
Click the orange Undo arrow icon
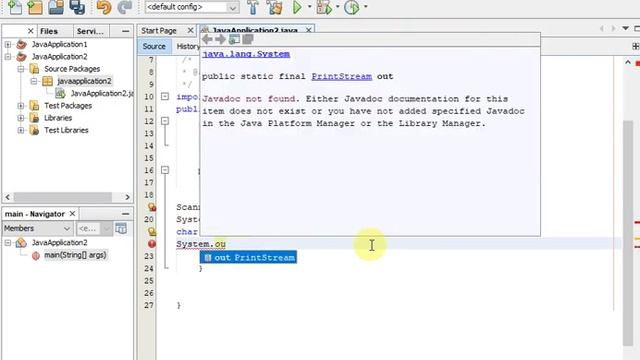pos(104,7)
